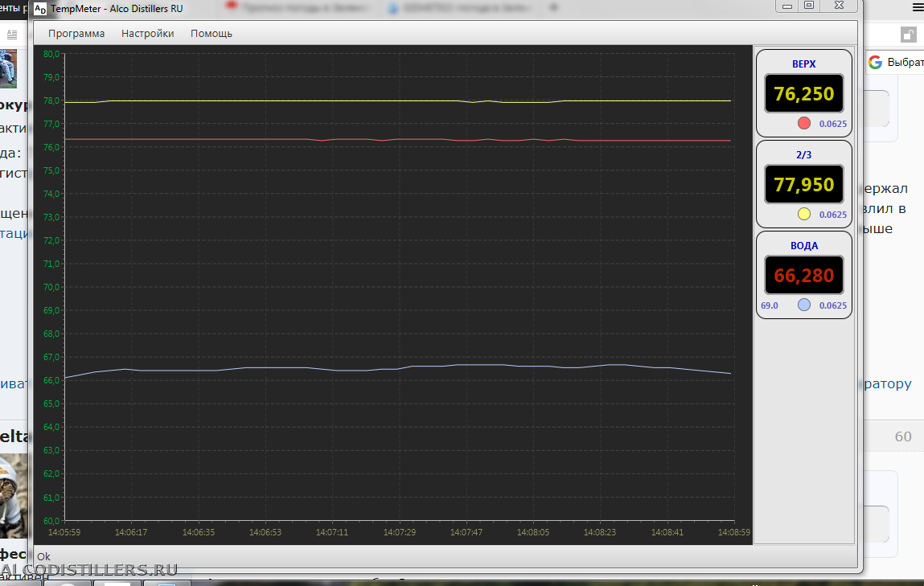
Task: Click the Google icon in browser window
Action: 875,62
